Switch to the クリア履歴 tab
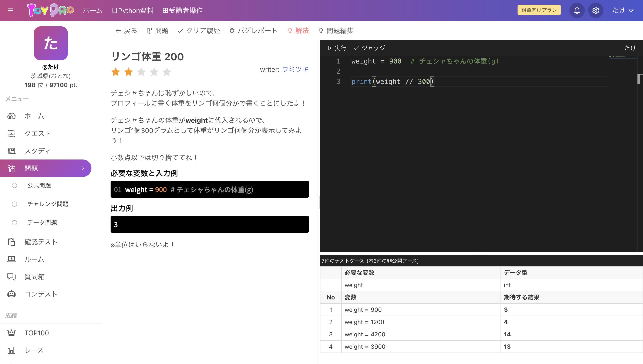Image resolution: width=643 pixels, height=364 pixels. point(198,31)
